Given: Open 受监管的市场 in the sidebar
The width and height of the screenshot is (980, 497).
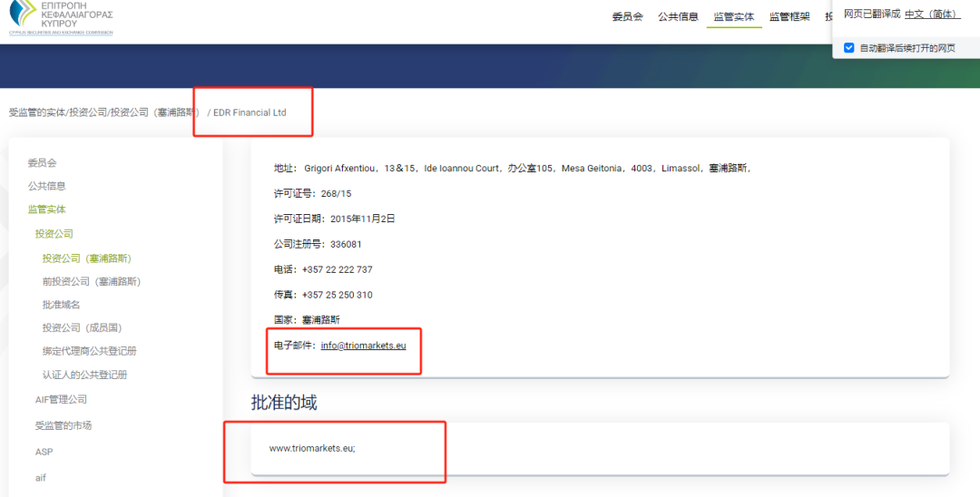Looking at the screenshot, I should (x=64, y=425).
